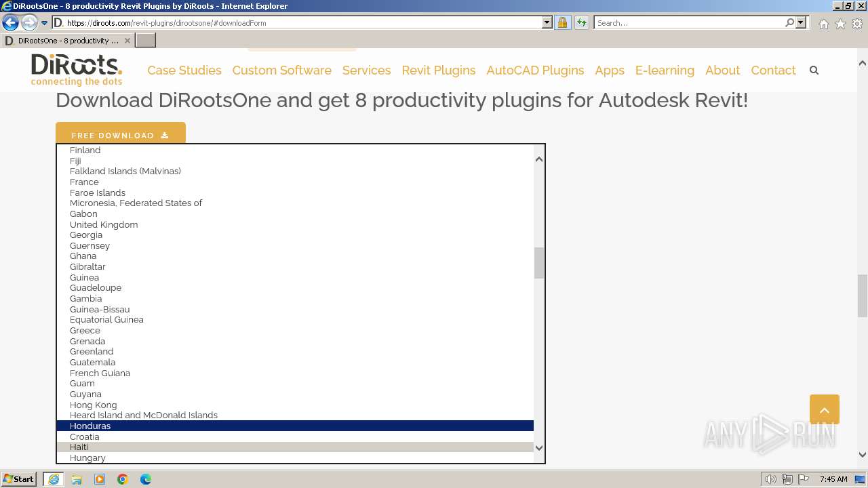Screen dimensions: 868x488
Task: Choose Falkland Islands (Malvinas) option
Action: tap(295, 171)
